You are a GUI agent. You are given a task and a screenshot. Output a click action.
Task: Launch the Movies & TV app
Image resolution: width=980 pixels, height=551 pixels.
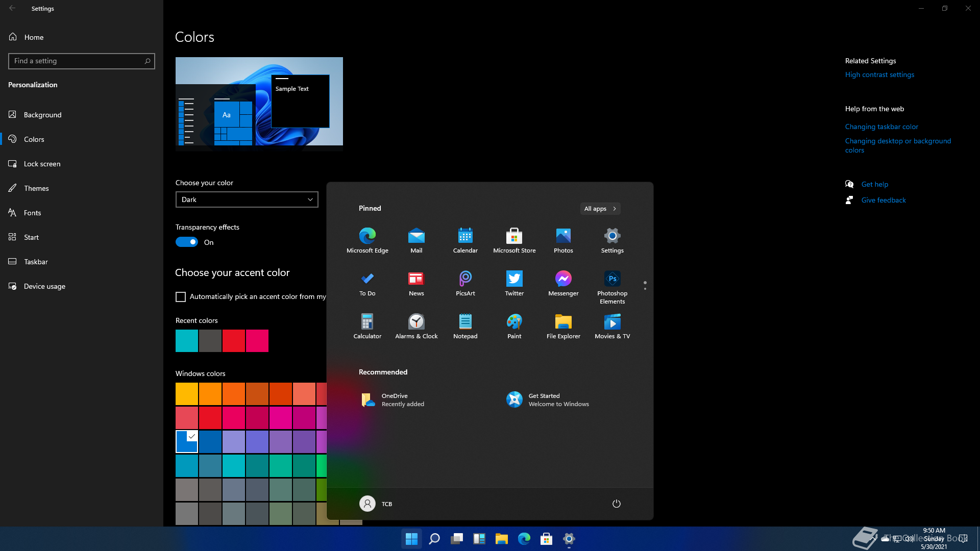point(612,326)
